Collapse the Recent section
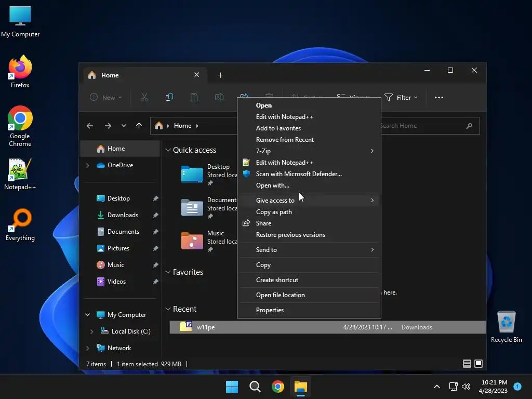The image size is (532, 399). coord(168,309)
